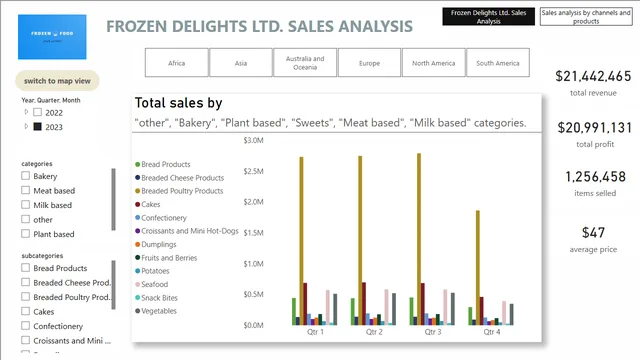Filter by Africa region
The image size is (640, 360).
click(x=176, y=63)
